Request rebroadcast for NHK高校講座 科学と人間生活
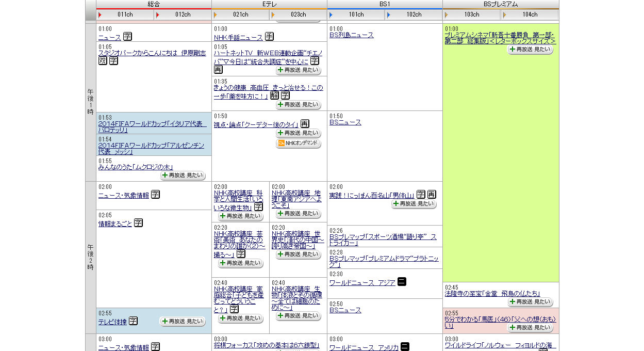644x351 pixels. (x=240, y=216)
